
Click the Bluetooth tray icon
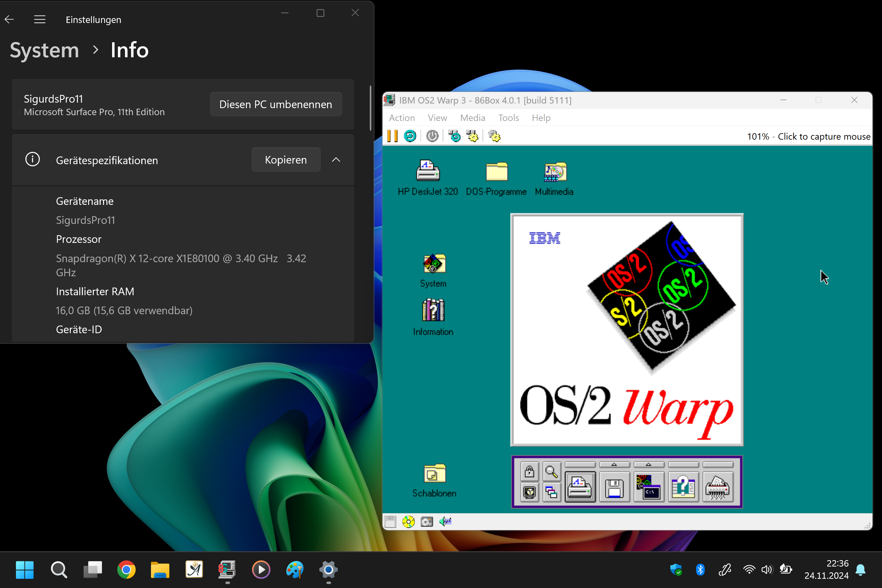click(x=700, y=570)
